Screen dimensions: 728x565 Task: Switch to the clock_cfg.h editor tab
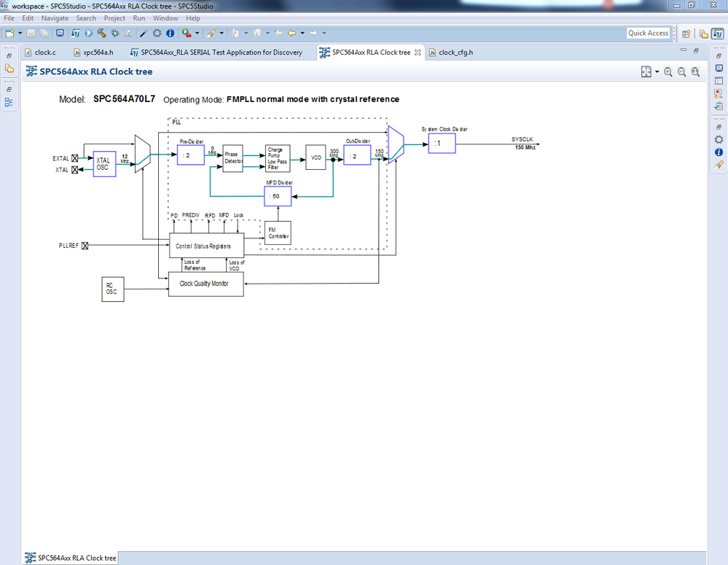(451, 52)
